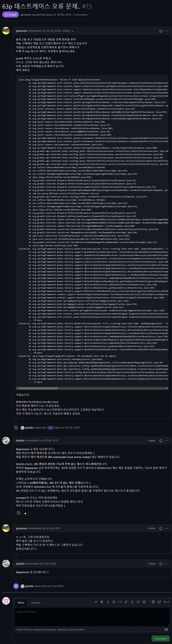Open goneone profile link in issue header
The image size is (172, 644).
click(x=26, y=15)
